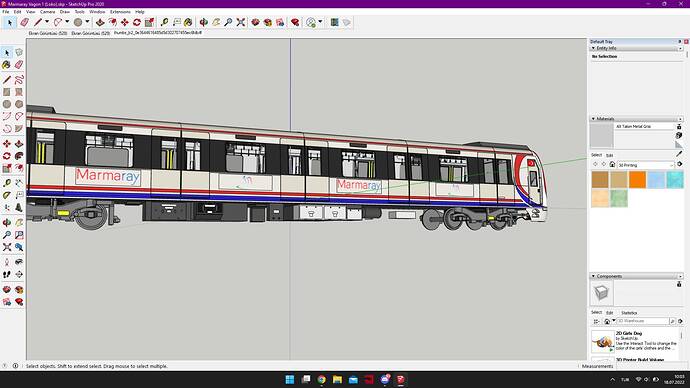Switch to the Statistics tab in Components
Viewport: 690px width, 388px height.
(629, 313)
